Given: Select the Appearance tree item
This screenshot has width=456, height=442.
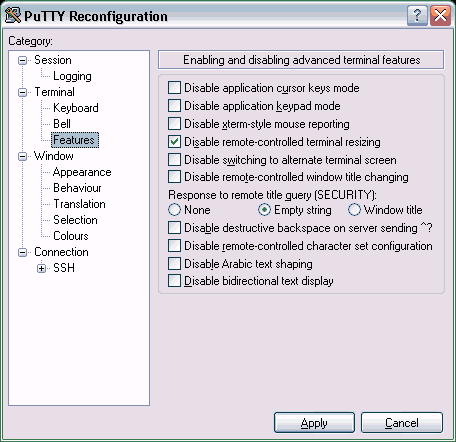Looking at the screenshot, I should (82, 172).
